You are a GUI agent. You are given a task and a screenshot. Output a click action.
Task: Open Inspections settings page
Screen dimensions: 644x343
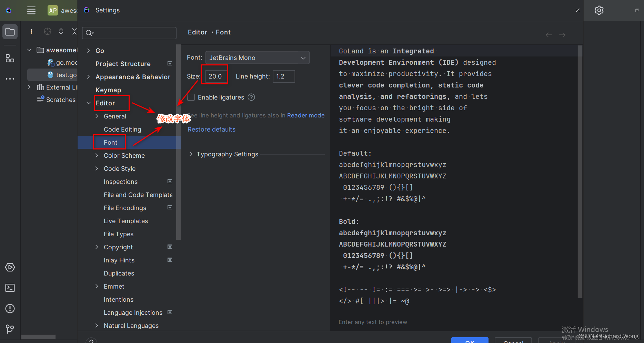pos(121,181)
